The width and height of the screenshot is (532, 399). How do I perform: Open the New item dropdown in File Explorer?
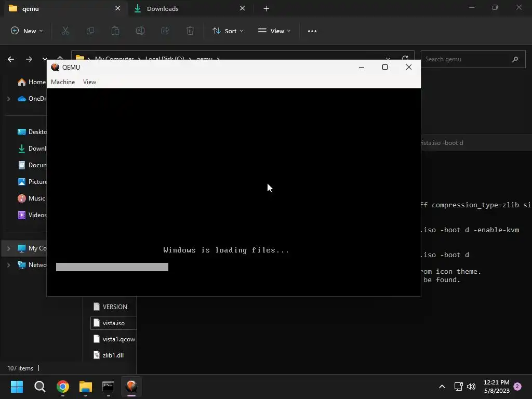(x=27, y=31)
